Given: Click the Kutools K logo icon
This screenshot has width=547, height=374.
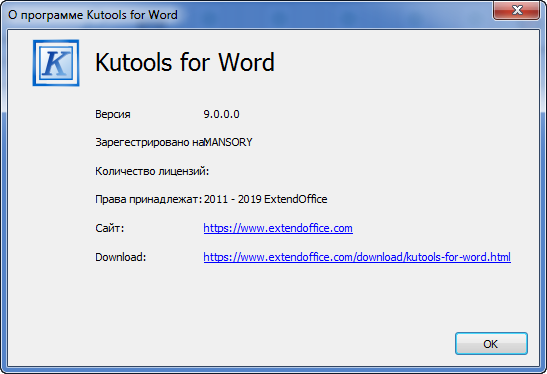Looking at the screenshot, I should click(56, 63).
